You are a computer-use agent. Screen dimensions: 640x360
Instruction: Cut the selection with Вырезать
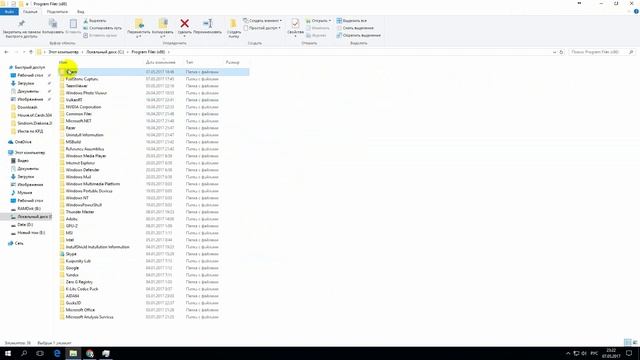(95, 20)
